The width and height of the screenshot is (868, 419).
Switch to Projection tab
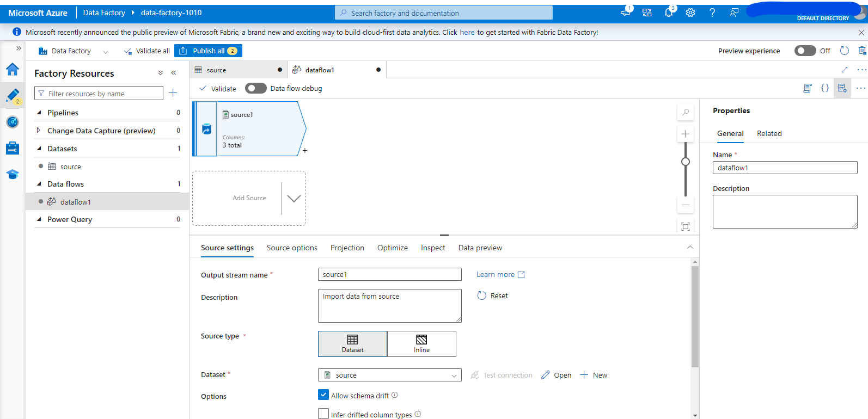347,248
